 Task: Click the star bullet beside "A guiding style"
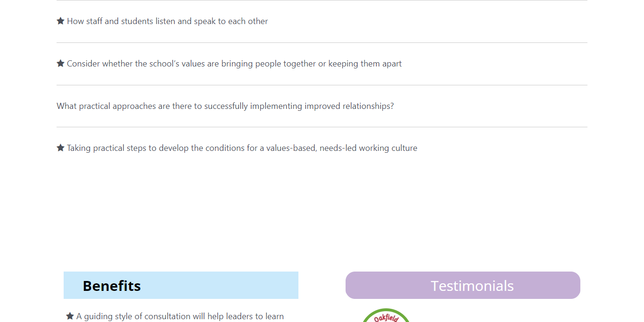70,316
